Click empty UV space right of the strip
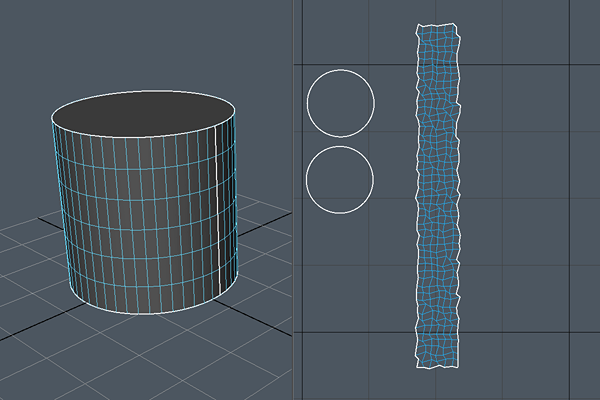The height and width of the screenshot is (400, 600). (x=530, y=200)
